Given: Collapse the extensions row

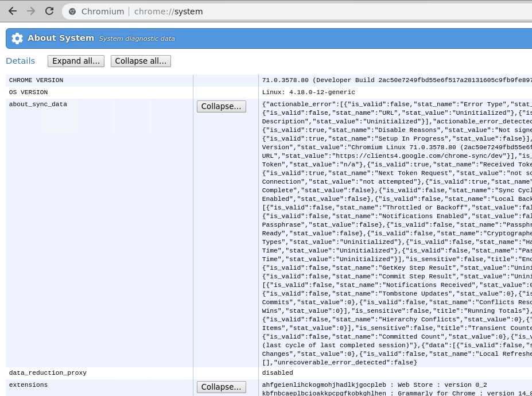Looking at the screenshot, I should point(221,387).
